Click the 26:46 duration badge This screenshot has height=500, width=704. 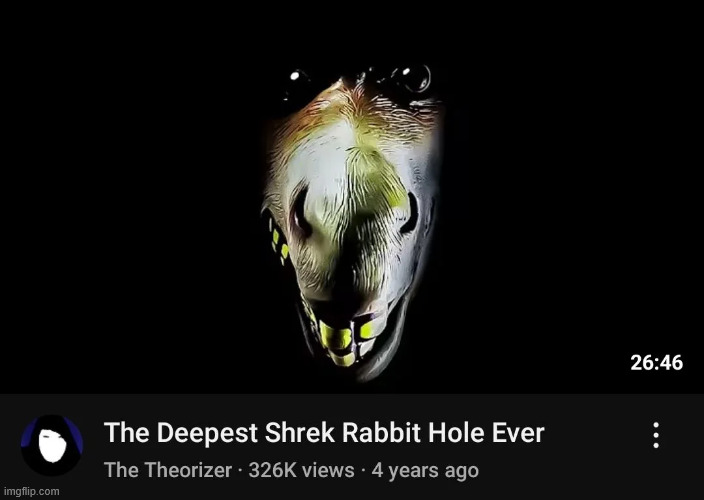tap(656, 362)
